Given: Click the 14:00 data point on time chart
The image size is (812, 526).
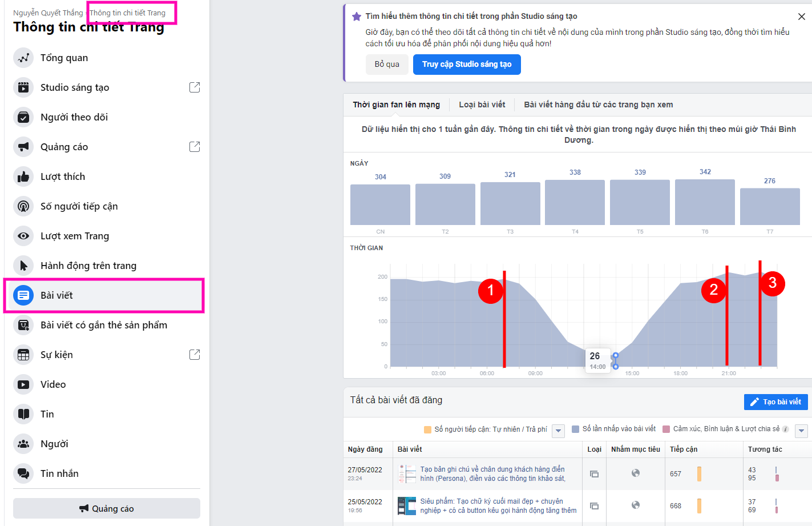Looking at the screenshot, I should pos(615,355).
